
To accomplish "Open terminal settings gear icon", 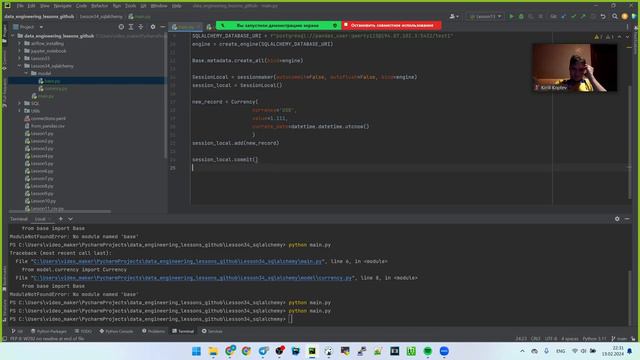I will tap(617, 219).
